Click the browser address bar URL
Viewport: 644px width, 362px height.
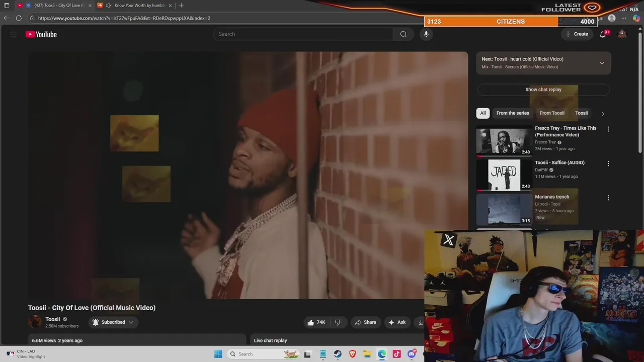(124, 18)
